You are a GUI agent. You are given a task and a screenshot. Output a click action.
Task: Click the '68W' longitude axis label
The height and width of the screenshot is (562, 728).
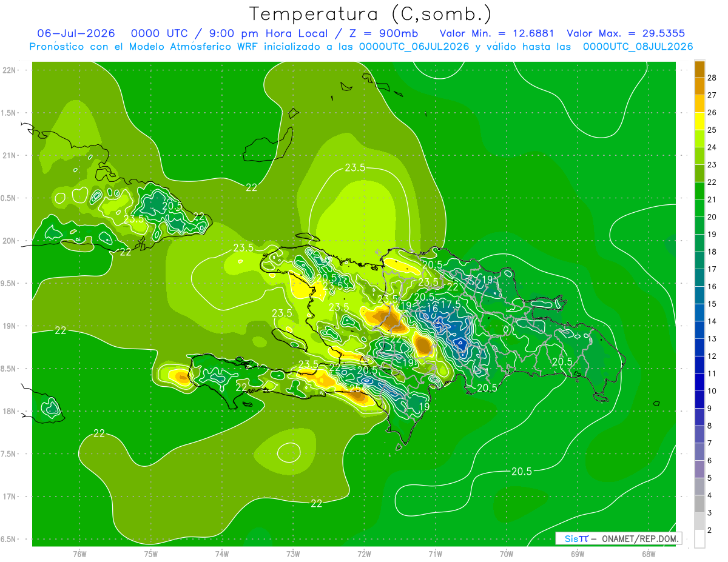point(649,554)
